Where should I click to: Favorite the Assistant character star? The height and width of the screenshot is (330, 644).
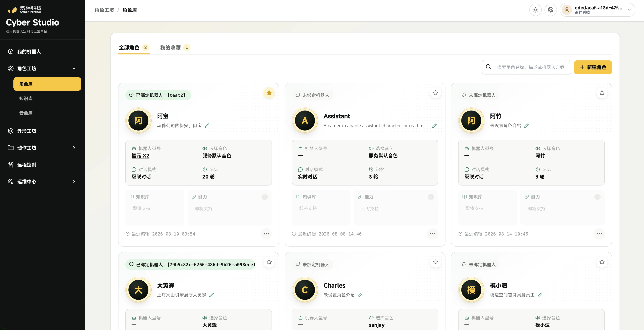[435, 93]
